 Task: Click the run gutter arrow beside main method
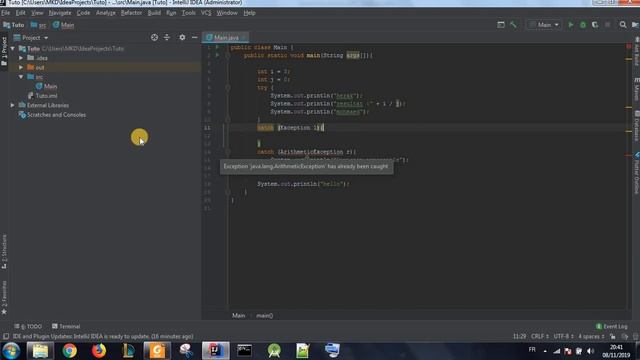(x=218, y=55)
